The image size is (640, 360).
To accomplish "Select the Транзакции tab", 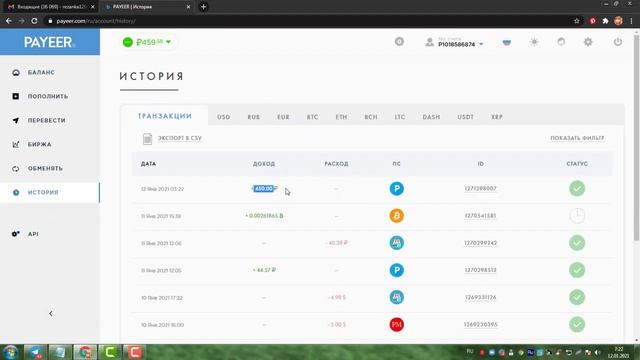I will pyautogui.click(x=165, y=116).
